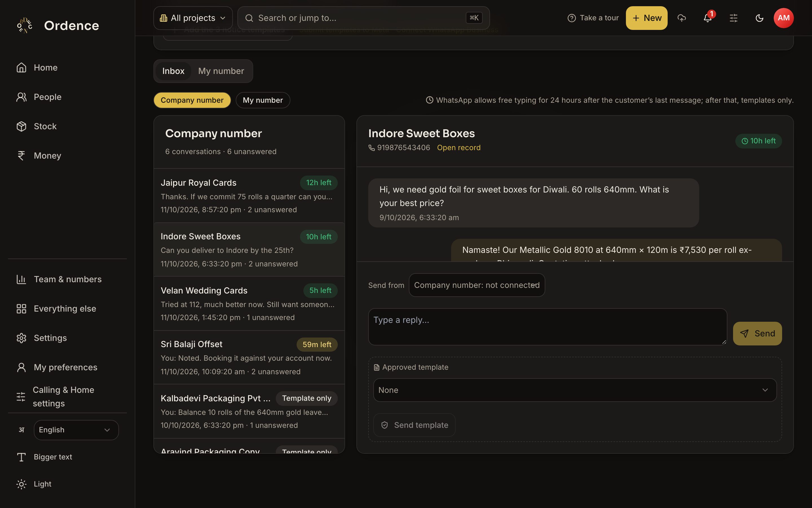Open the Jaipur Royal Cards conversation
Screen dimensions: 812x508
pos(249,196)
